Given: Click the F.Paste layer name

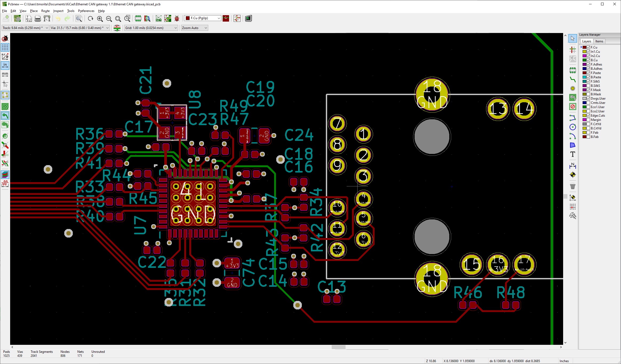Looking at the screenshot, I should coord(596,73).
